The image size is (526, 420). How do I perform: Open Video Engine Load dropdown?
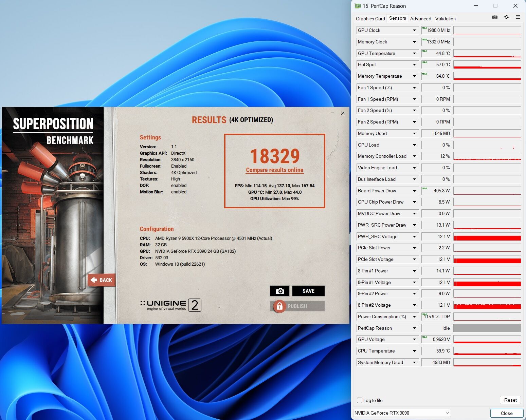tap(414, 168)
